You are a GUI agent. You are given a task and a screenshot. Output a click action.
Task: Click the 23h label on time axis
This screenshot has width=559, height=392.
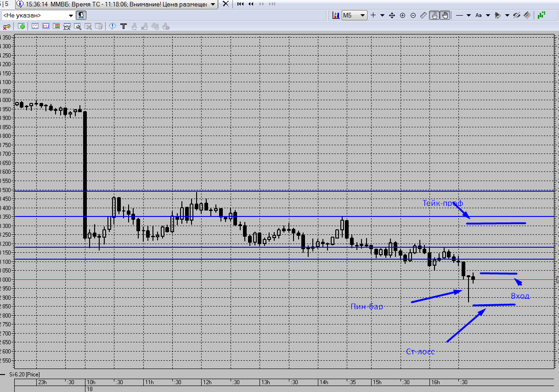(42, 382)
